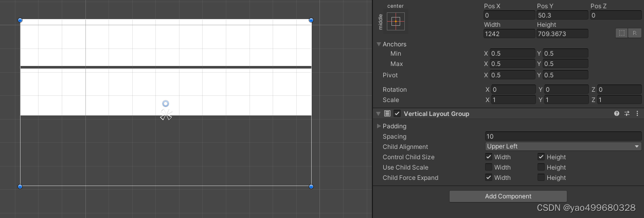The width and height of the screenshot is (644, 218).
Task: Toggle Control Child Size Height
Action: [x=541, y=157]
